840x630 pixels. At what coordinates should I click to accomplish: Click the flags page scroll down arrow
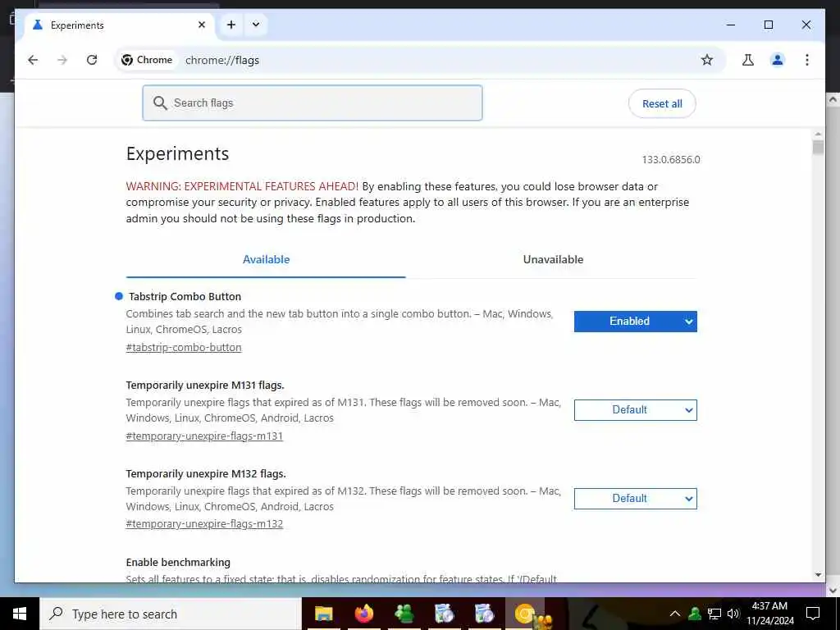coord(818,575)
